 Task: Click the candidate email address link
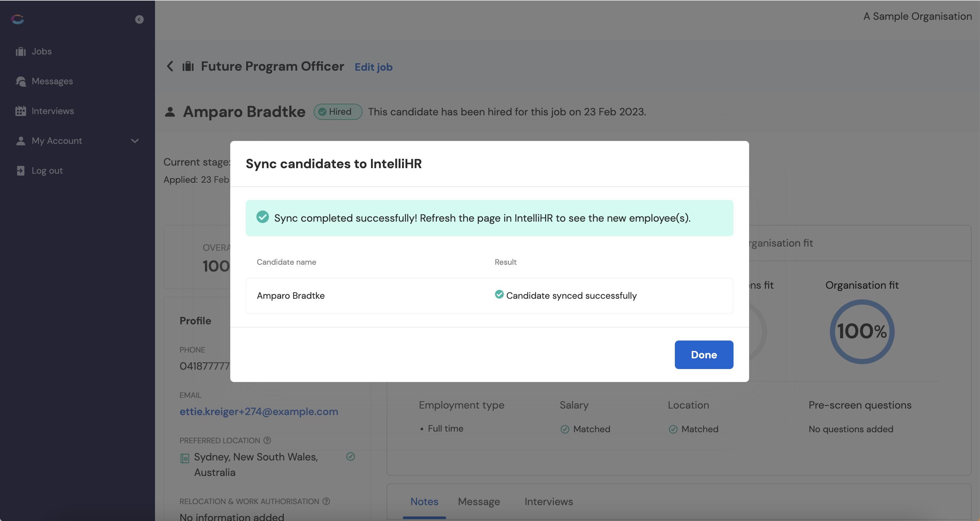(x=259, y=411)
